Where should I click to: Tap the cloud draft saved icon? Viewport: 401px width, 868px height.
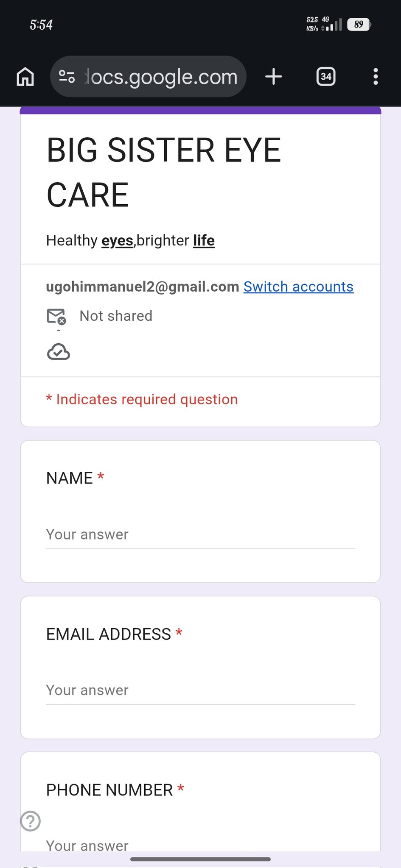[58, 352]
